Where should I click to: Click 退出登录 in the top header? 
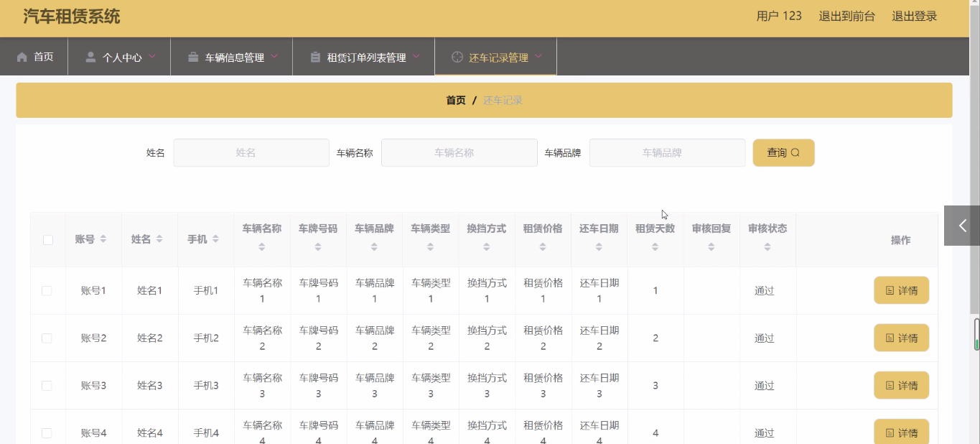[914, 16]
